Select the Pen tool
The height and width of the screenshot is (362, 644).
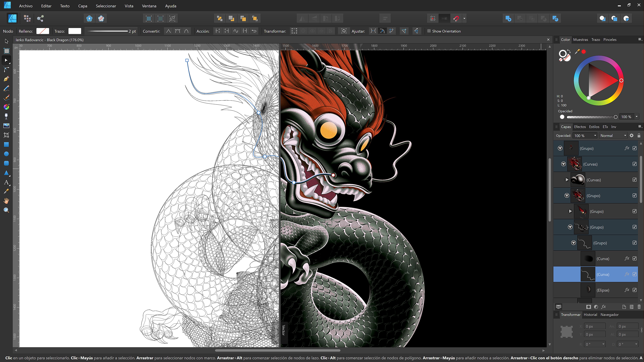click(x=6, y=79)
